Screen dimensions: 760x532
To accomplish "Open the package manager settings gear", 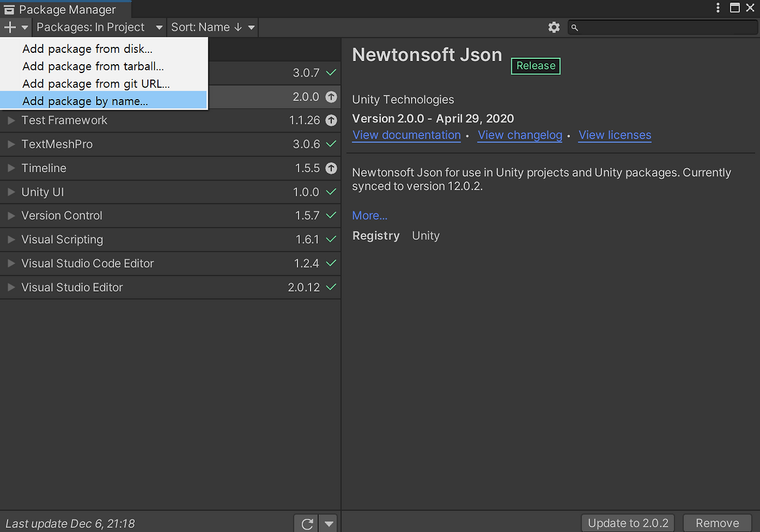I will pyautogui.click(x=553, y=27).
